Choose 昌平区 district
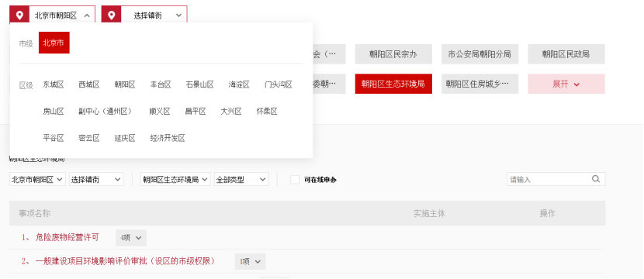The image size is (644, 279). [196, 111]
